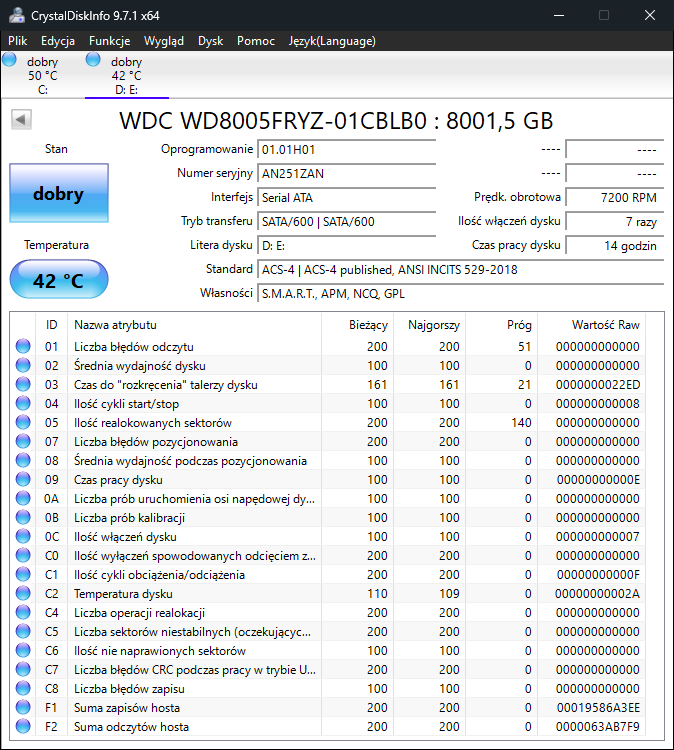Select the Suma odczytów hosta row

328,727
